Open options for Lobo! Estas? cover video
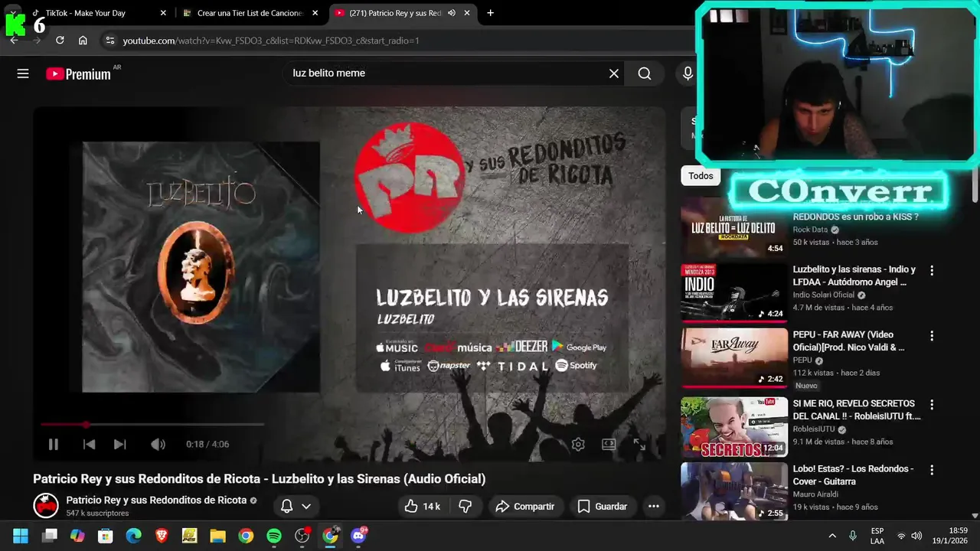This screenshot has width=980, height=551. coord(932,470)
